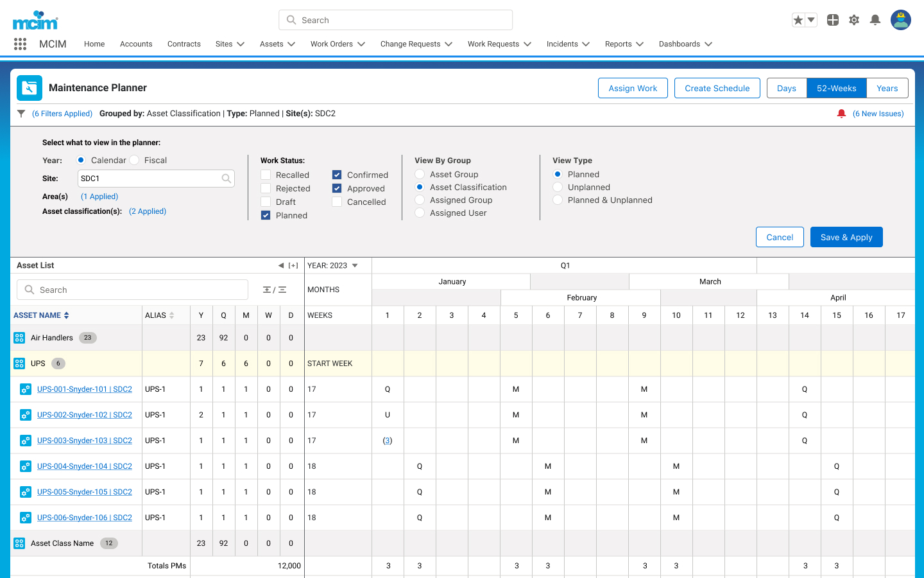Click the red New Issues bell icon

pos(841,114)
